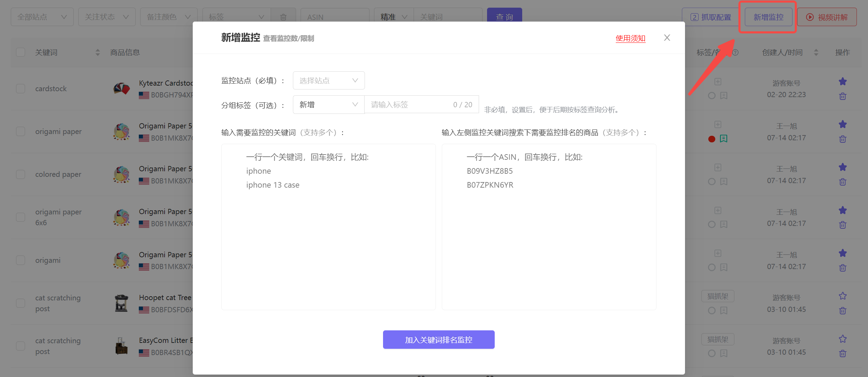868x377 pixels.
Task: Click empty star in Hoopet cat tree row
Action: point(842,296)
